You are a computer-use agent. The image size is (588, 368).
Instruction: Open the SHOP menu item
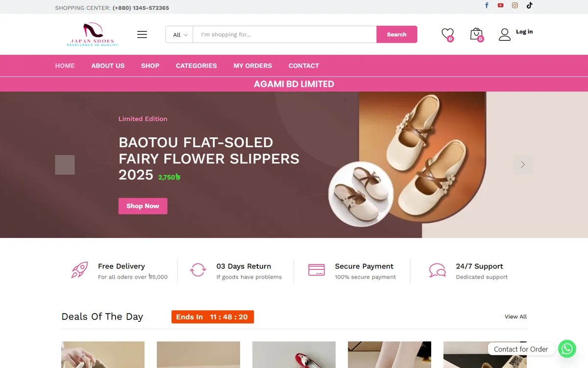(x=150, y=66)
